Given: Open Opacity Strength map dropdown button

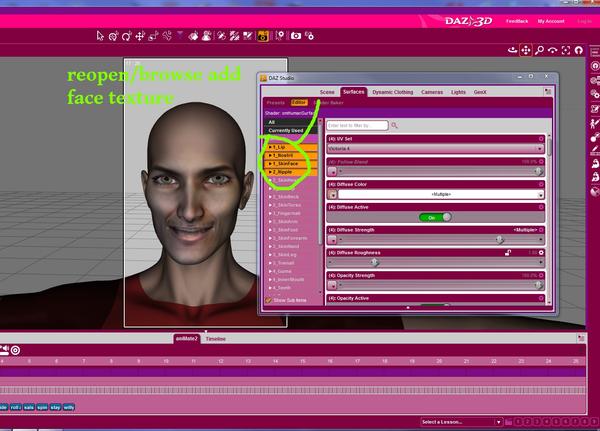Looking at the screenshot, I should point(332,286).
